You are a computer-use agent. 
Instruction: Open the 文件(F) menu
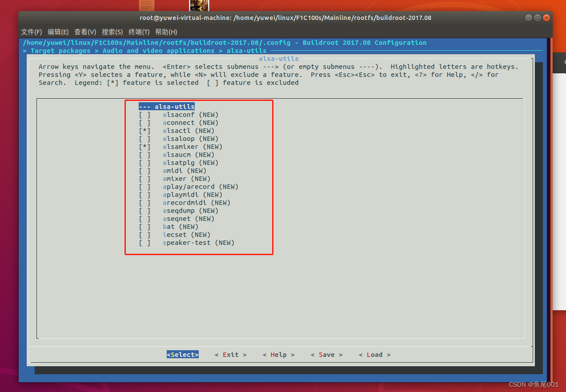pyautogui.click(x=31, y=32)
